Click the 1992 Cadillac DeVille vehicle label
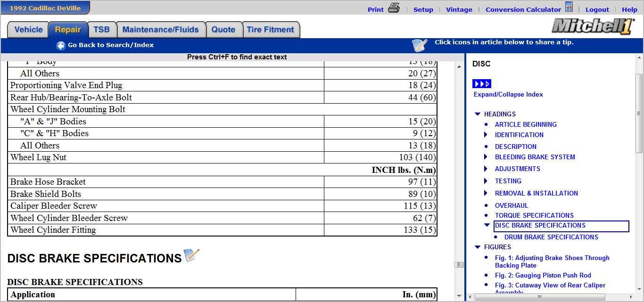The image size is (644, 302). tap(45, 8)
